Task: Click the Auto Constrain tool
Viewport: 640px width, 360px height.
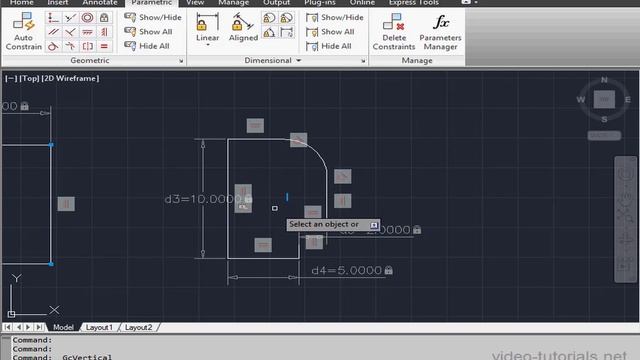Action: click(x=23, y=31)
